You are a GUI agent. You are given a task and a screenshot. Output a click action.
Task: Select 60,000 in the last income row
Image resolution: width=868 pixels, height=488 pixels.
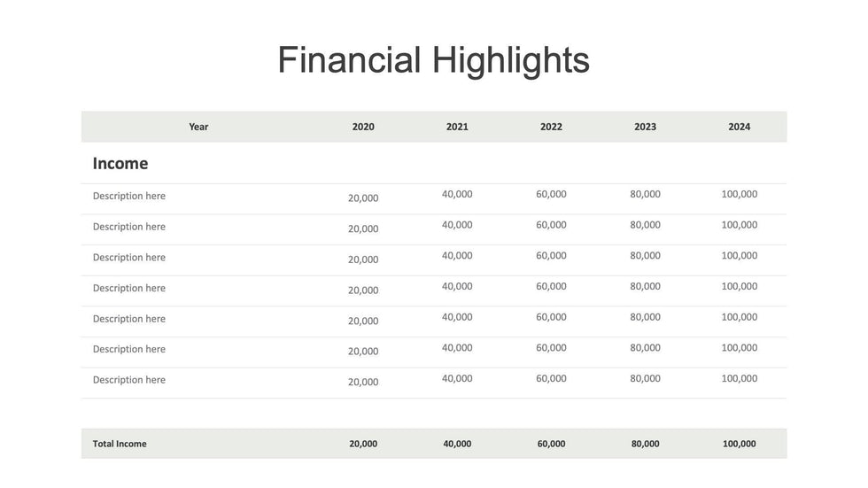pyautogui.click(x=551, y=378)
